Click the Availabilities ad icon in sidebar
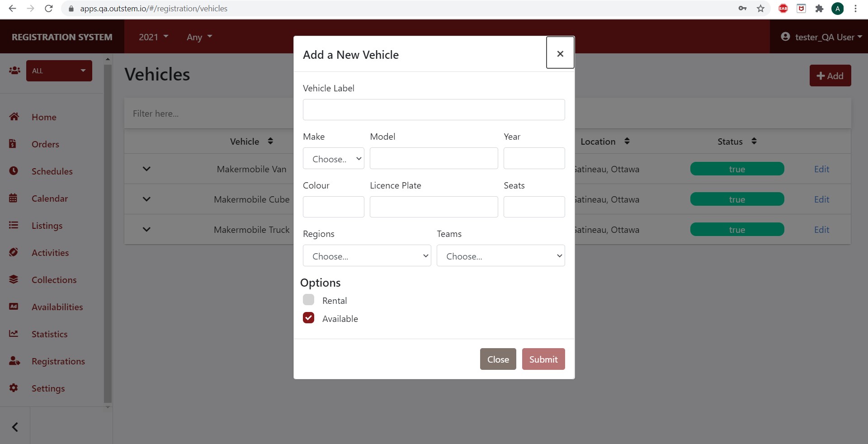Screen dimensions: 868x444 (14, 307)
